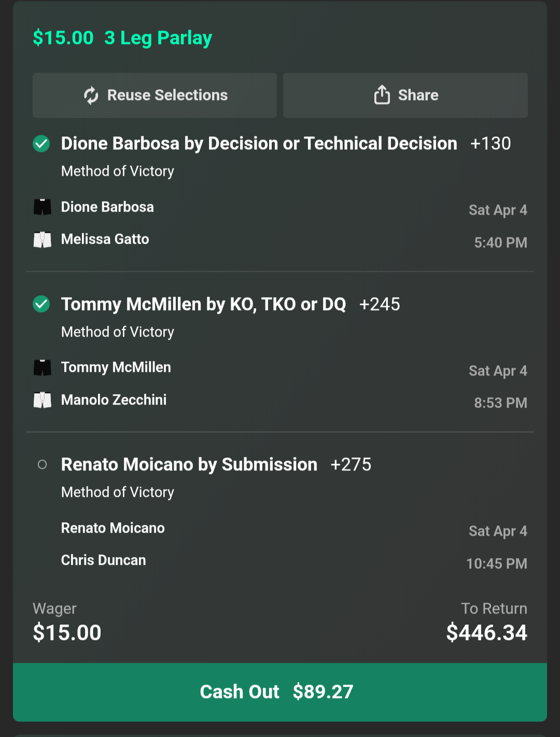Select fighter name Chris Duncan

[104, 560]
